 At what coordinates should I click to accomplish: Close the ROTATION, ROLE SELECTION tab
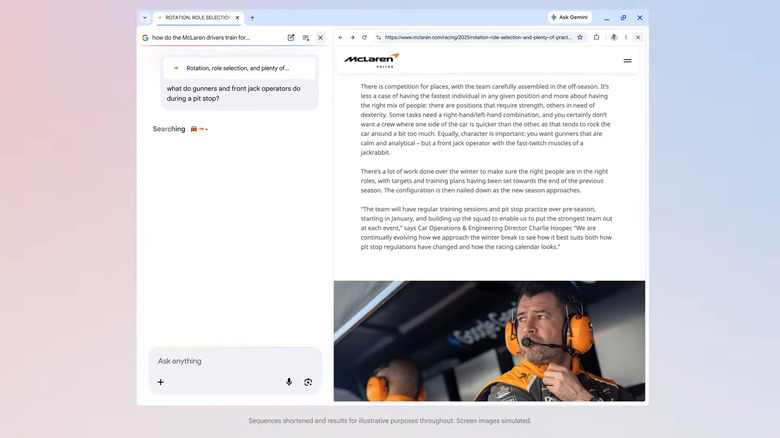(x=237, y=17)
